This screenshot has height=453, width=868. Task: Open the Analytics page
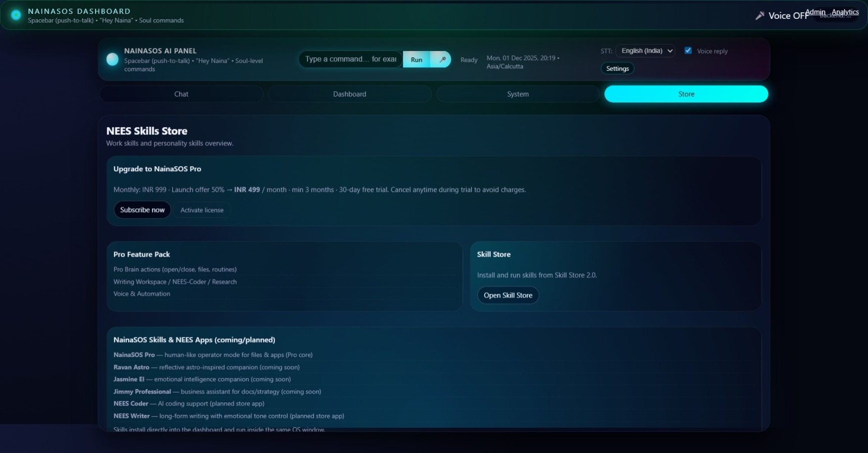845,12
